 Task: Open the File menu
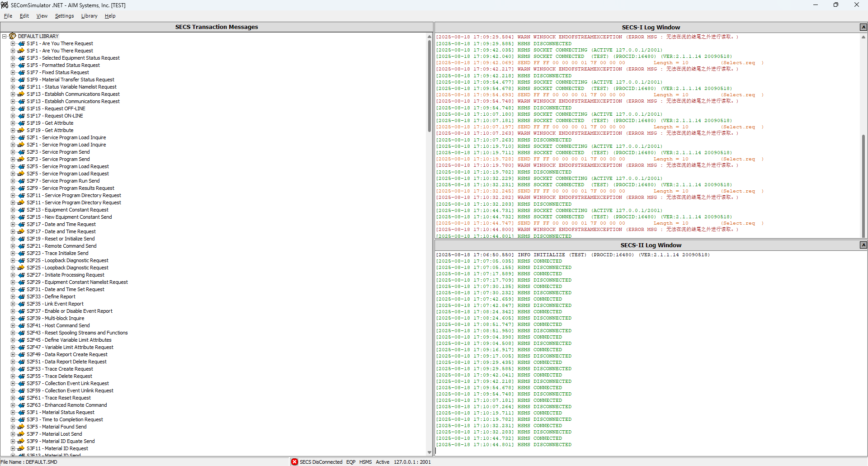coord(8,16)
